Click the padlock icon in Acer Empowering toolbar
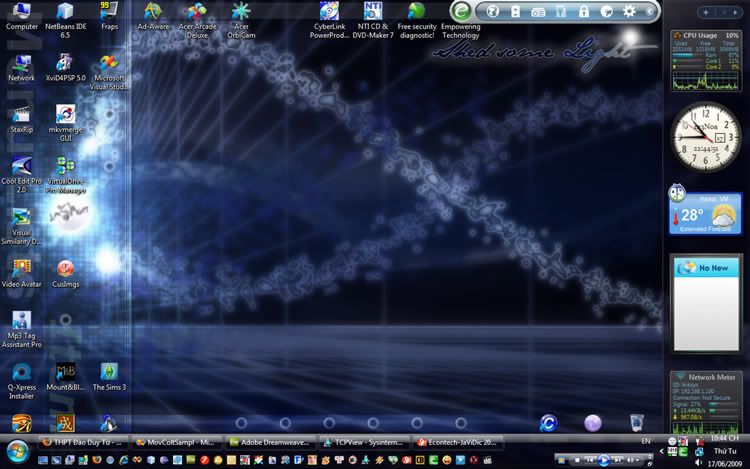Viewport: 750px width, 469px height. pos(583,11)
